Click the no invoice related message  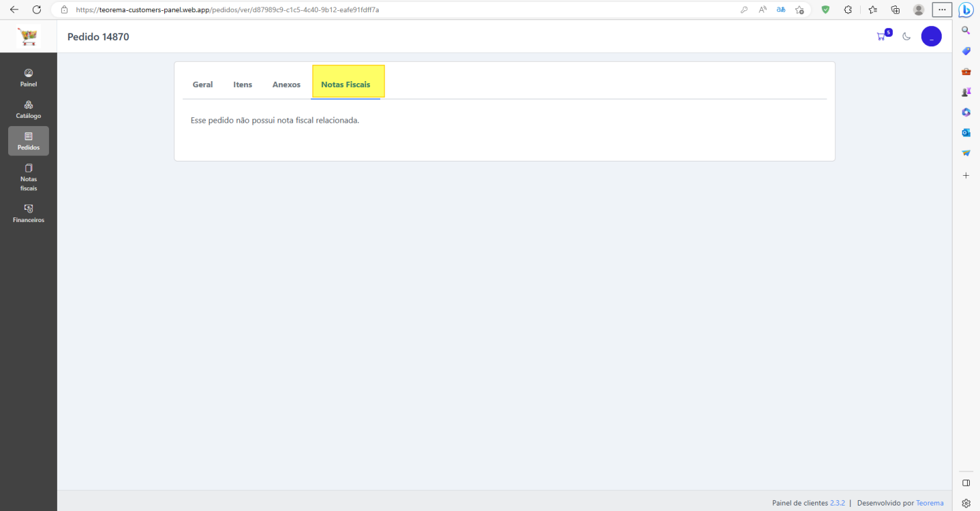click(x=275, y=121)
